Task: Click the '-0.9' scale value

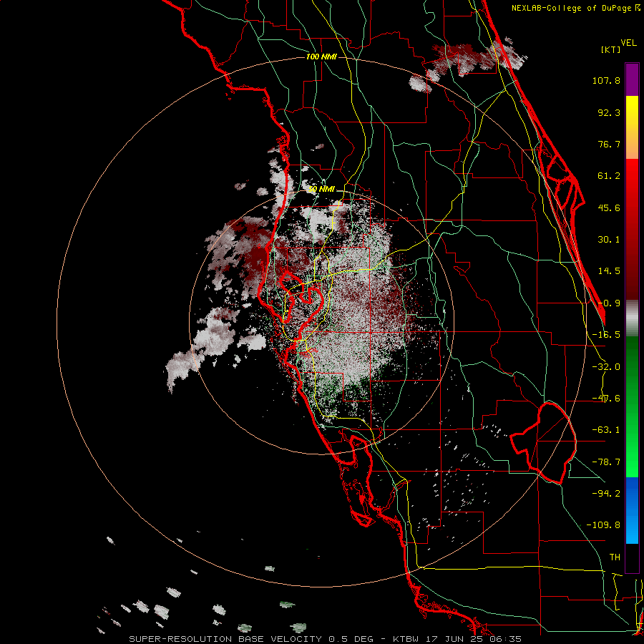Action: point(609,303)
